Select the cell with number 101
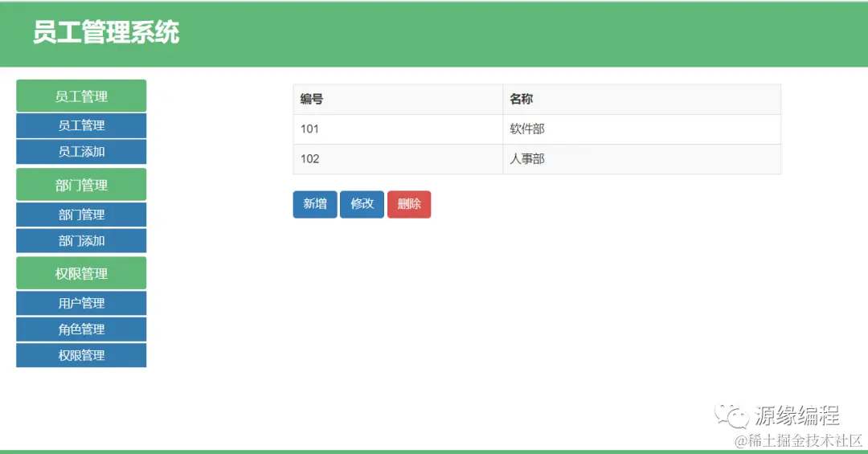The image size is (868, 454). click(x=398, y=129)
